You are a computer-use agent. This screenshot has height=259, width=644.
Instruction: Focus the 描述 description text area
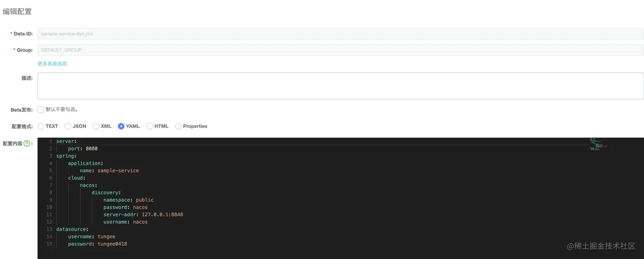coord(340,86)
